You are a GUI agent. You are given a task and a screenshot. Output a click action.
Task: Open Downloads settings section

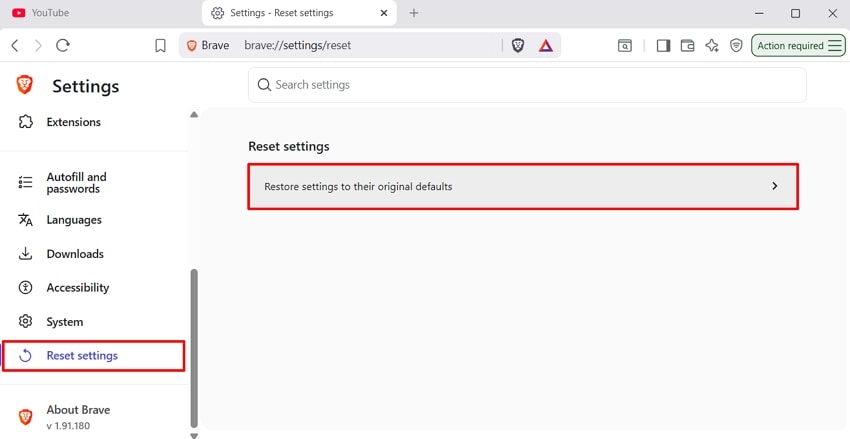(x=75, y=254)
